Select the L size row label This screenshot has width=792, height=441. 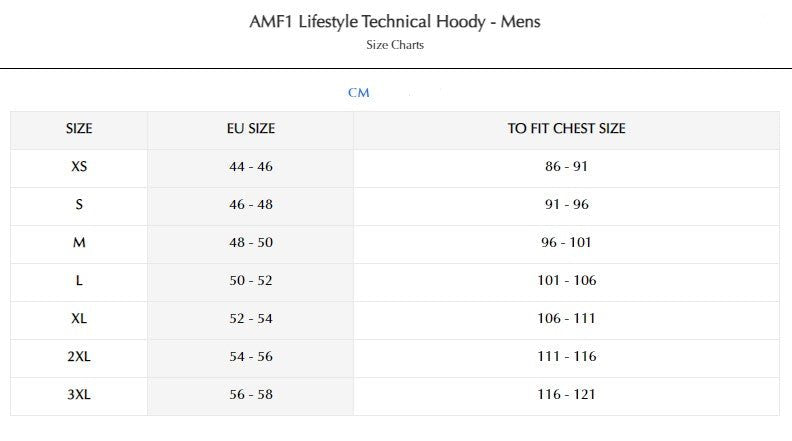click(79, 280)
